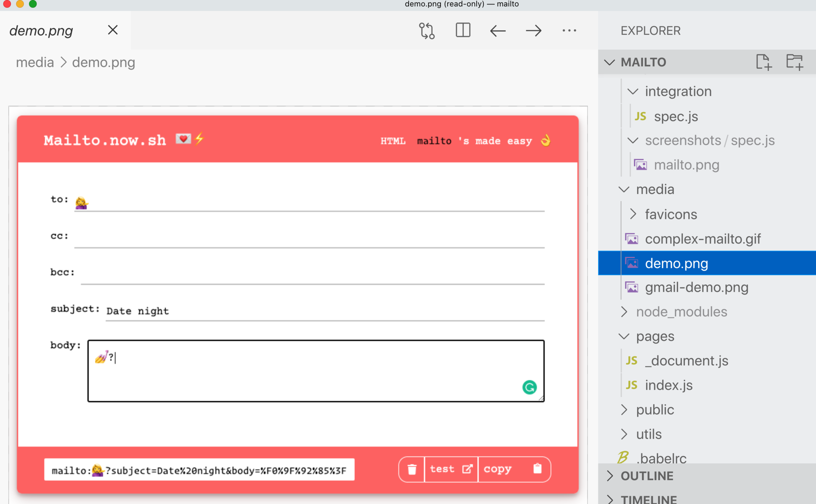The image size is (816, 504).
Task: Navigate forward with the right arrow
Action: [533, 31]
